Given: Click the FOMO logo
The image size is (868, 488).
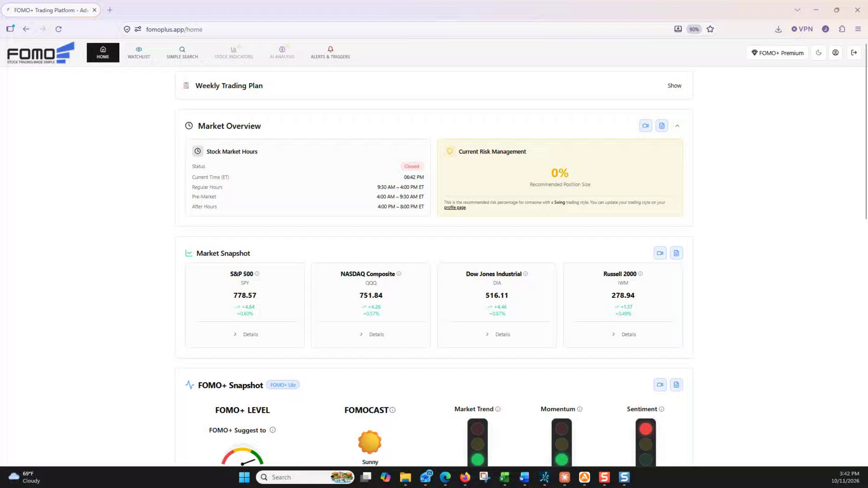Looking at the screenshot, I should point(41,53).
